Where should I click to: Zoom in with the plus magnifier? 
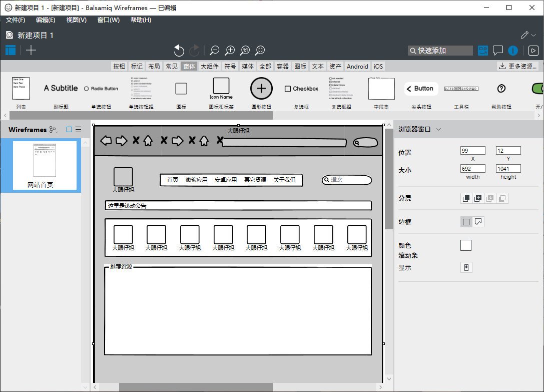pos(230,51)
